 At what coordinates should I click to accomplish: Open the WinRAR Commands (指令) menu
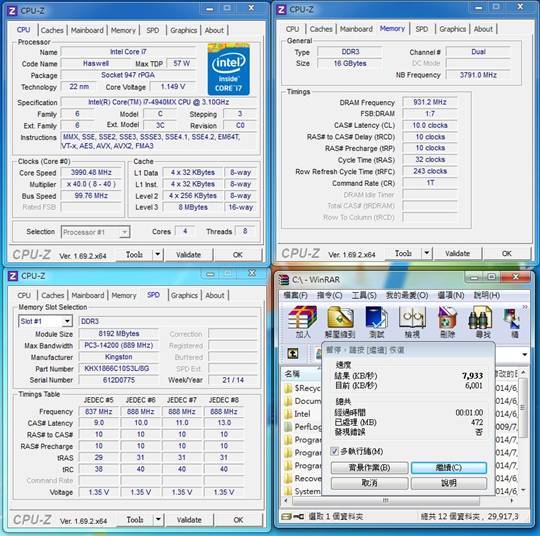(329, 296)
